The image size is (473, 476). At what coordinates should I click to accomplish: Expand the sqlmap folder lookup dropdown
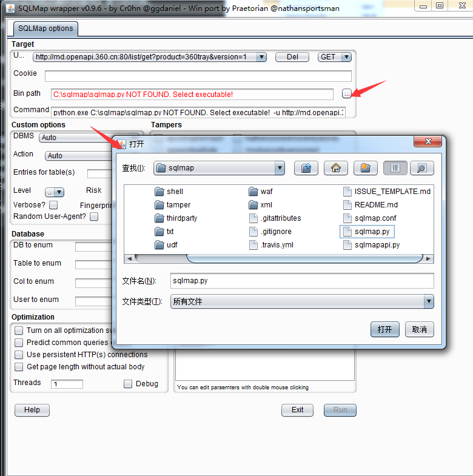[279, 168]
